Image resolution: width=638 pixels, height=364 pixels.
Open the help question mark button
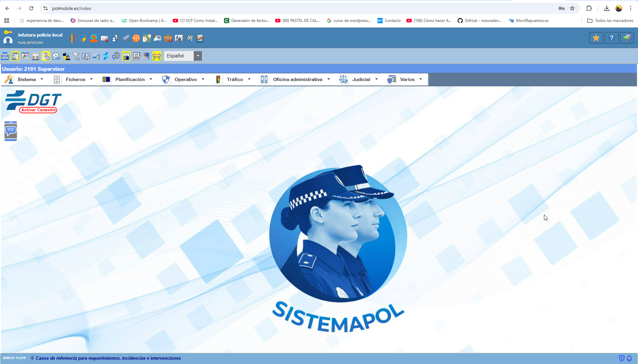(611, 38)
